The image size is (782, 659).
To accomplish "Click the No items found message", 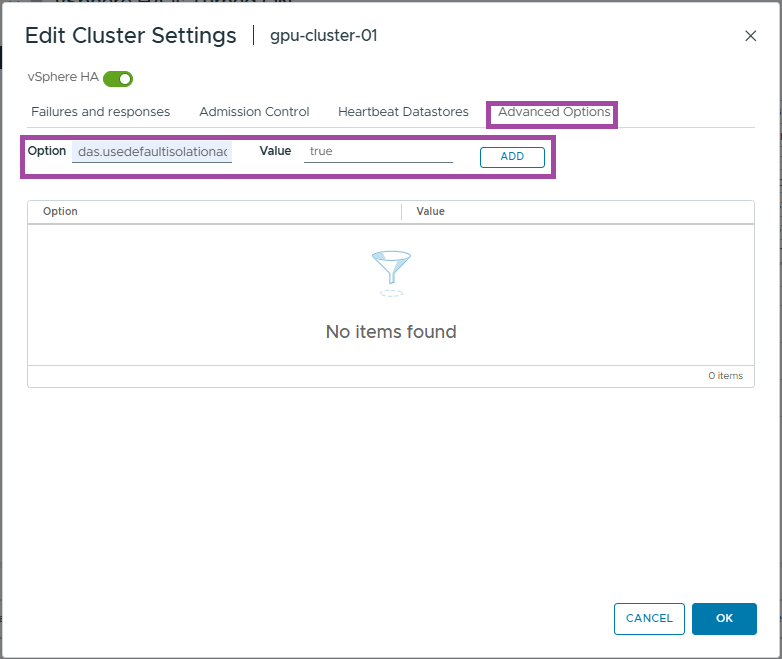I will [391, 332].
